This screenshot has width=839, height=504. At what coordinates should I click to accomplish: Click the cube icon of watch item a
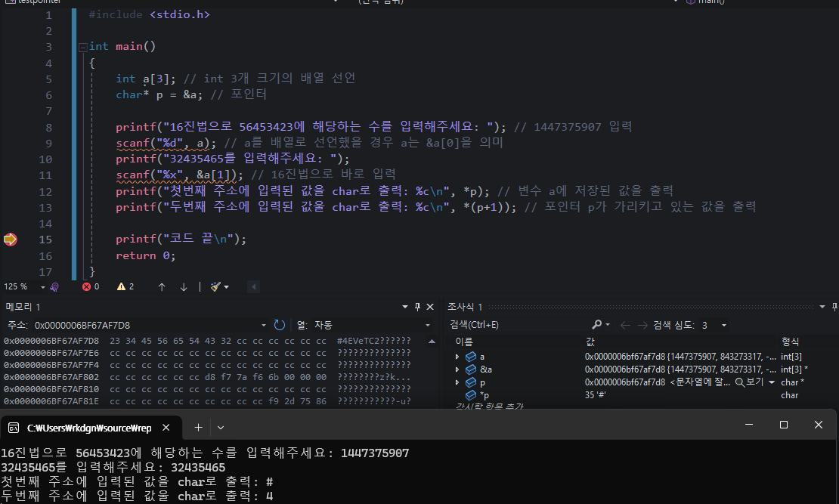(471, 357)
